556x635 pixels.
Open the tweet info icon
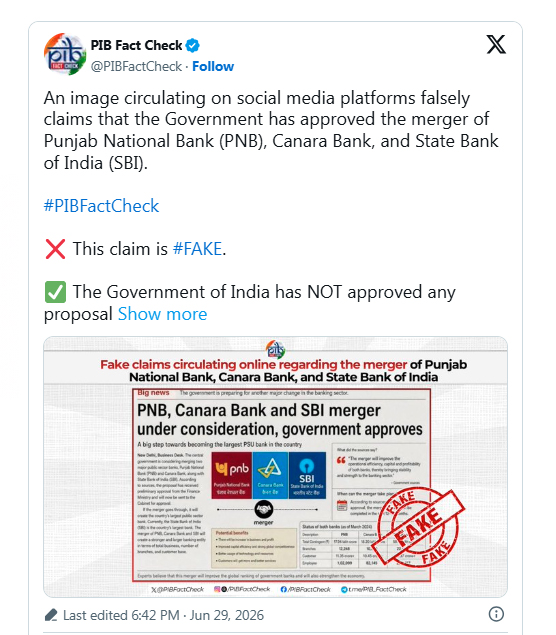pos(496,614)
